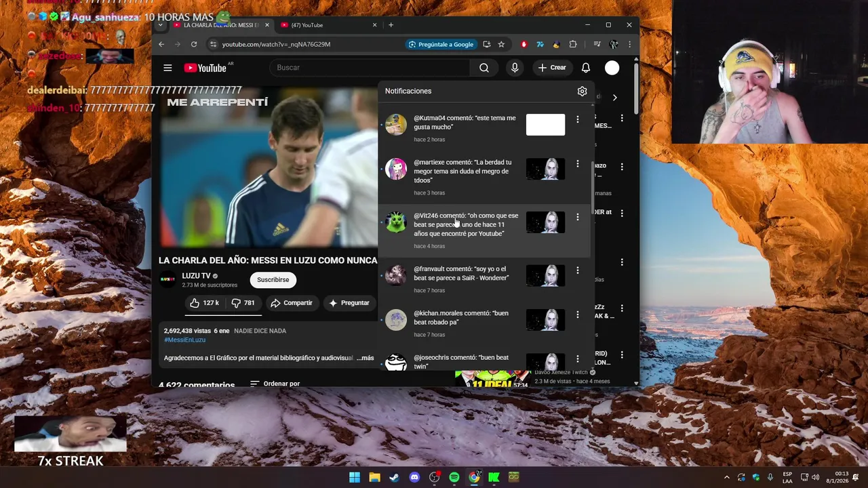
Task: Focus the YouTube Buscar search field
Action: point(370,68)
